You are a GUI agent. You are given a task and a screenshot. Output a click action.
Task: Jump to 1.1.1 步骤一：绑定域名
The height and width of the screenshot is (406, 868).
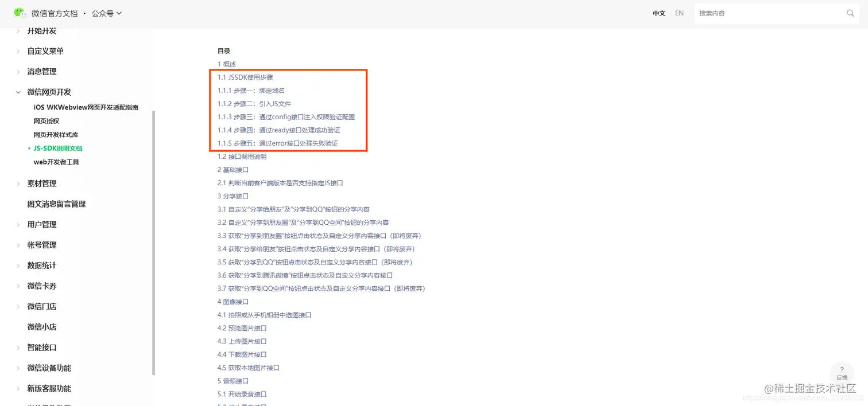[x=251, y=91]
